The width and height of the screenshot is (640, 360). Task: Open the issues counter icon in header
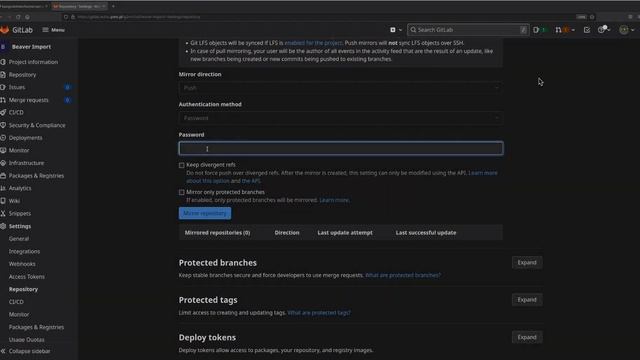539,30
